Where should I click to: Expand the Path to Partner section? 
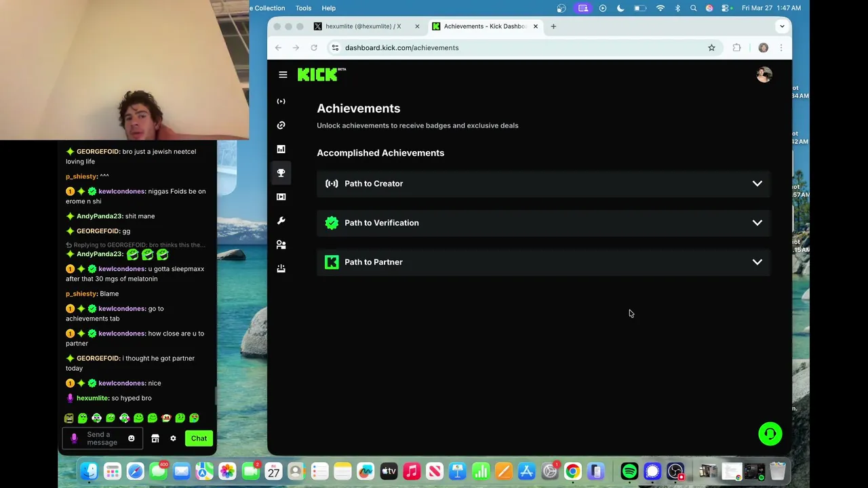click(x=543, y=262)
